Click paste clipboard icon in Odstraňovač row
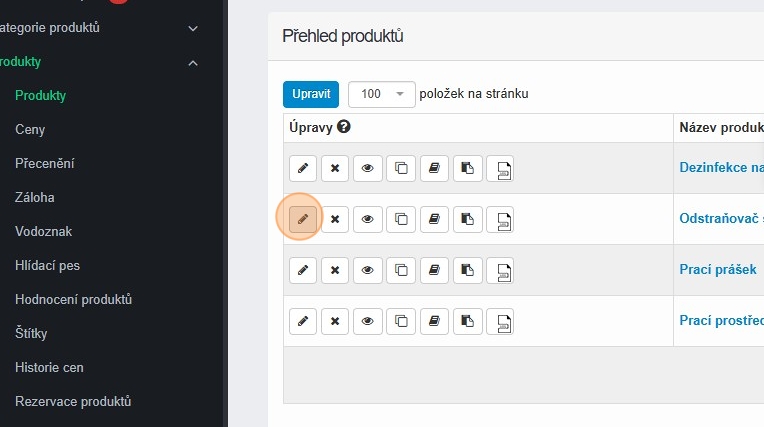764x427 pixels. pyautogui.click(x=467, y=219)
